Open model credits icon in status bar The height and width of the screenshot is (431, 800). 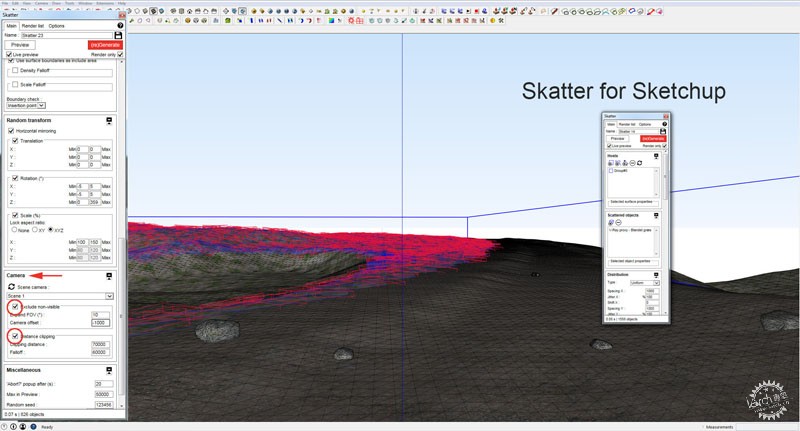pyautogui.click(x=14, y=426)
